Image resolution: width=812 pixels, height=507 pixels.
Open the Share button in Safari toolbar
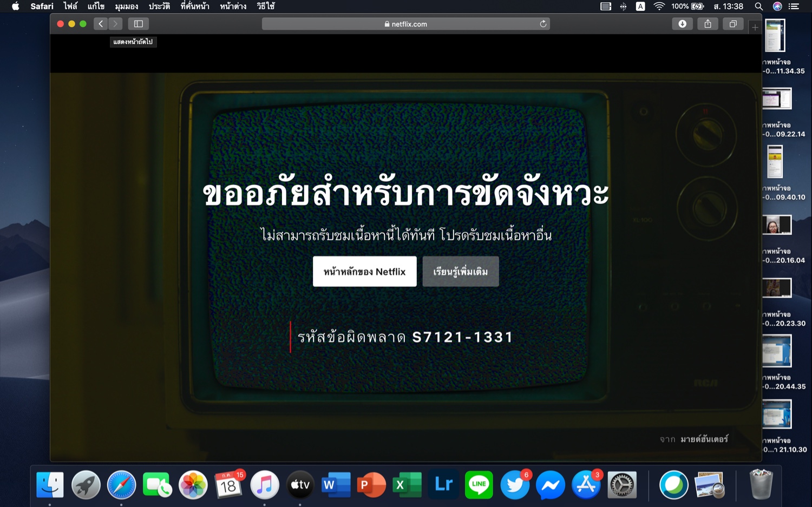click(x=708, y=24)
